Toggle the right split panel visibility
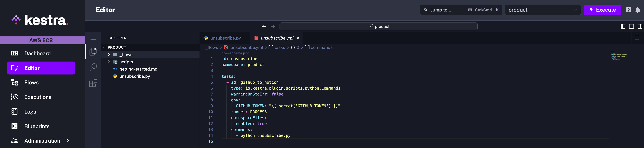This screenshot has width=644, height=148. tap(640, 26)
